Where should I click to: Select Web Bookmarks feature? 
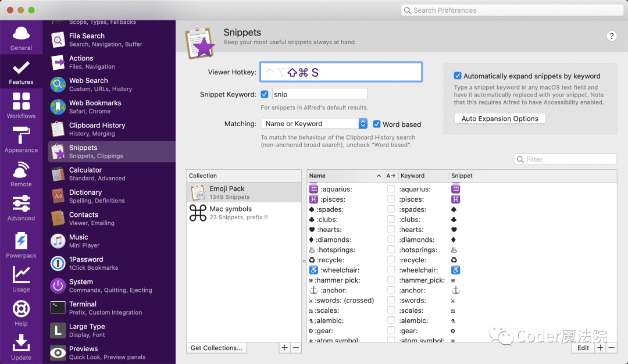[112, 107]
